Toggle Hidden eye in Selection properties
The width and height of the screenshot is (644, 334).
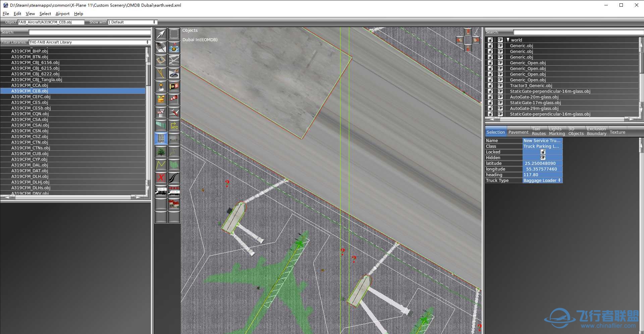click(543, 157)
